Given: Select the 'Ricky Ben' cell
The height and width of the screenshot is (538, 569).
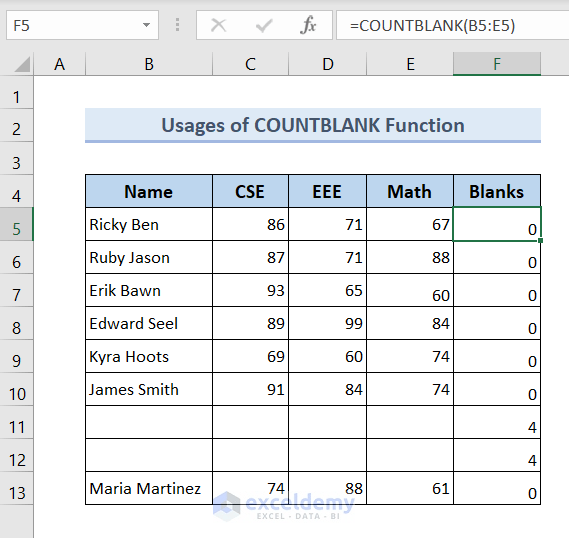Looking at the screenshot, I should click(149, 224).
